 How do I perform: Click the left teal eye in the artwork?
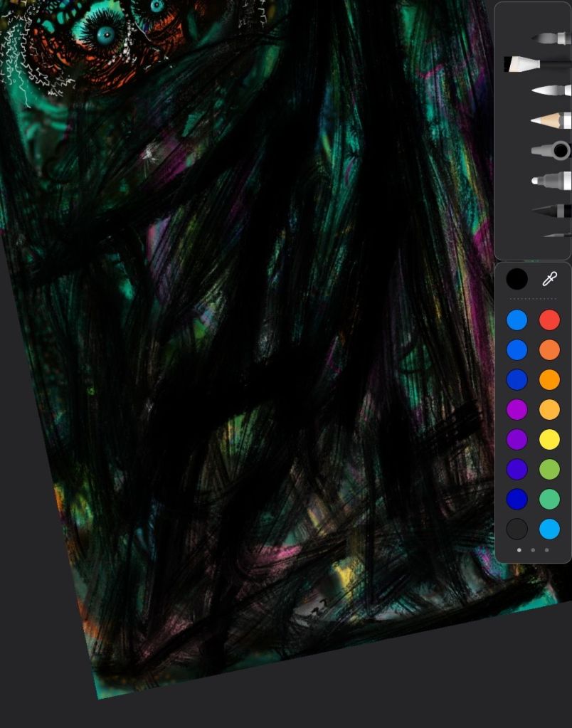(x=106, y=33)
